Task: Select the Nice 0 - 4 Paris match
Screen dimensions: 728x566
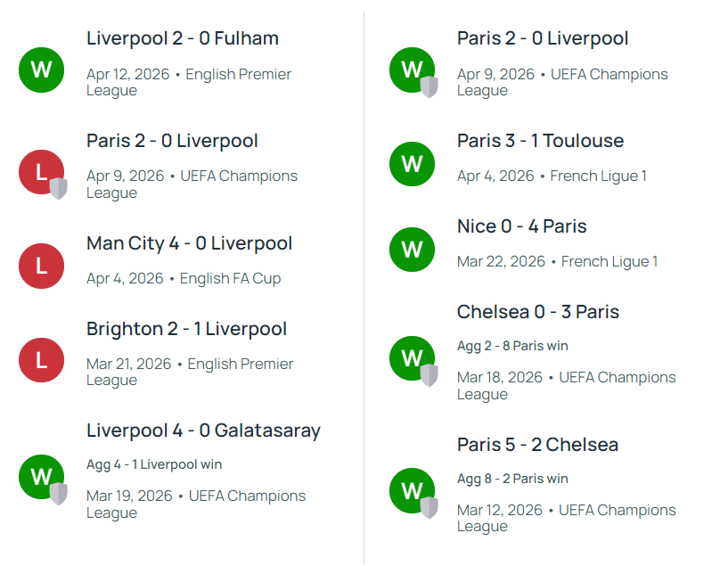Action: (521, 226)
